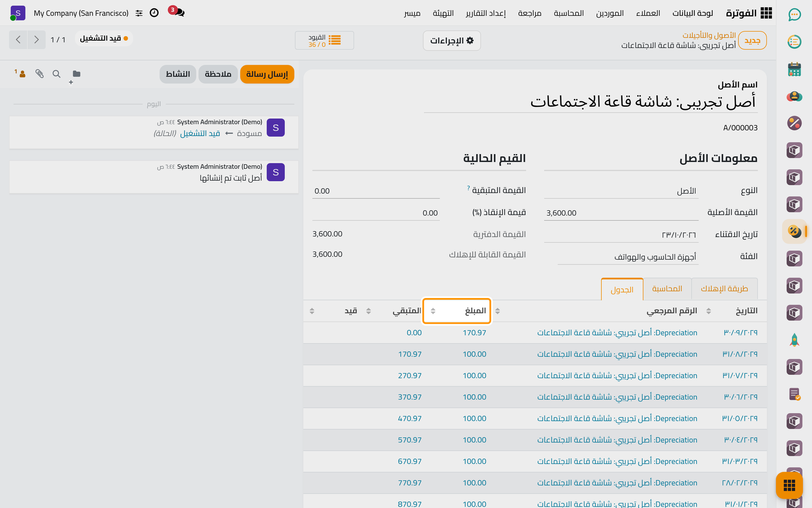Click the إرسال رسالة button
The width and height of the screenshot is (812, 508).
click(267, 74)
